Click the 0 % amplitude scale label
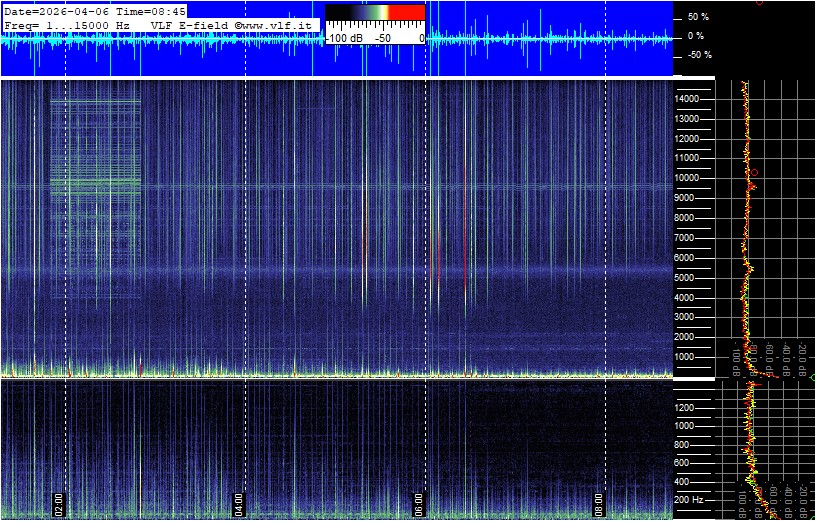Screen dimensions: 816x521 (696, 36)
